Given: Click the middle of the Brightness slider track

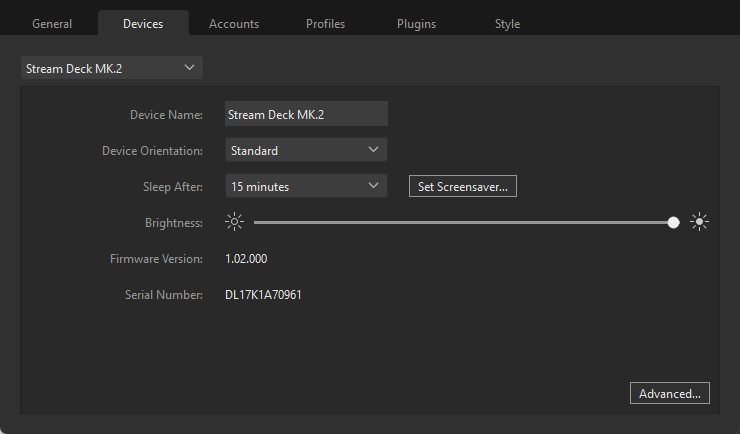Looking at the screenshot, I should [x=463, y=222].
